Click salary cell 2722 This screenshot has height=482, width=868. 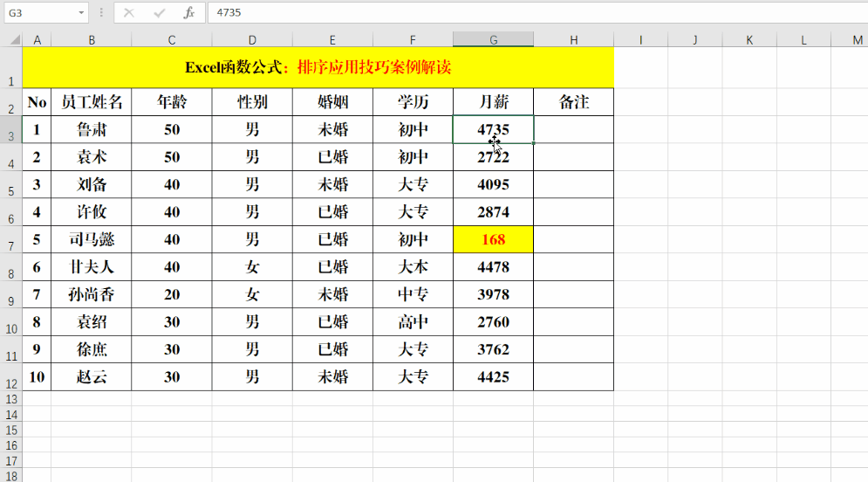(x=493, y=157)
